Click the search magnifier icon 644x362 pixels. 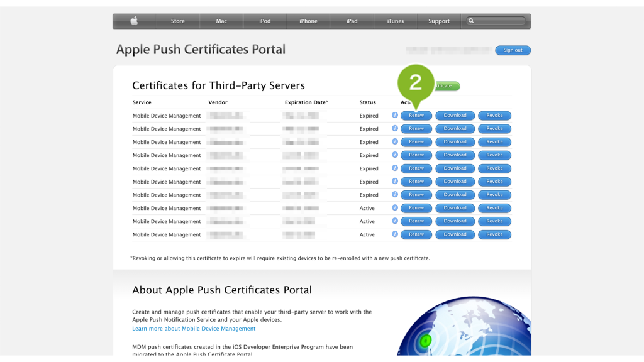pyautogui.click(x=471, y=21)
